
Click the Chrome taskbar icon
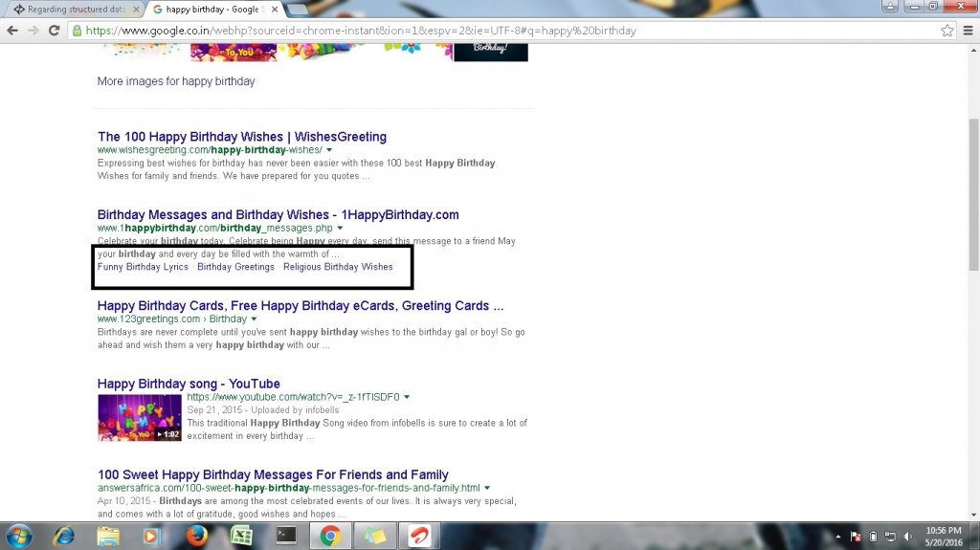(x=330, y=537)
